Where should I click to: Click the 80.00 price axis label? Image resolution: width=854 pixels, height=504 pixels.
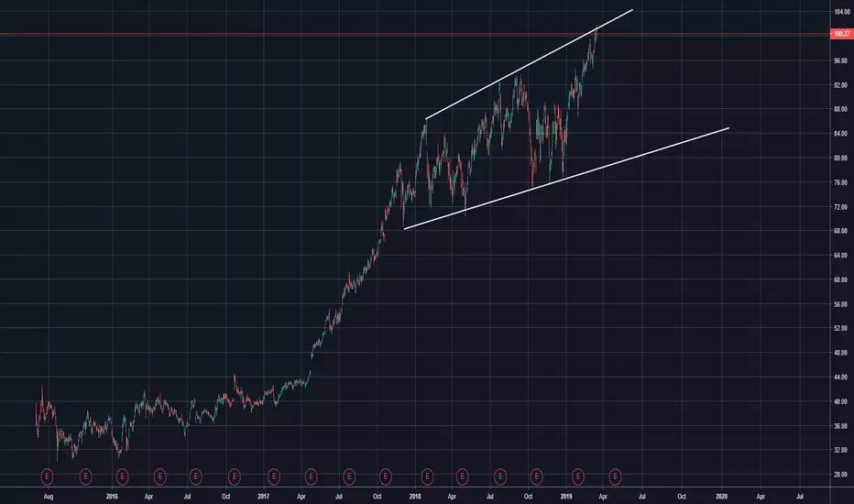coord(840,158)
